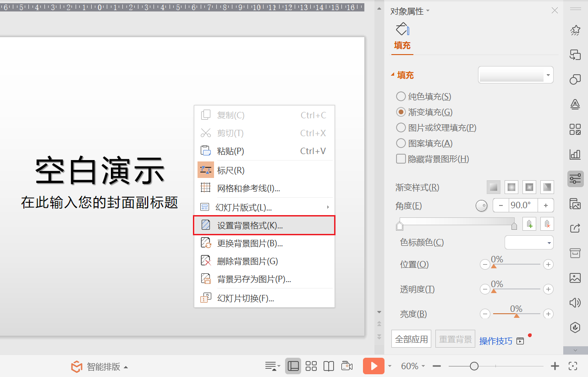Viewport: 588px width, 377px height.
Task: Open the text art sidebar icon
Action: point(575,105)
